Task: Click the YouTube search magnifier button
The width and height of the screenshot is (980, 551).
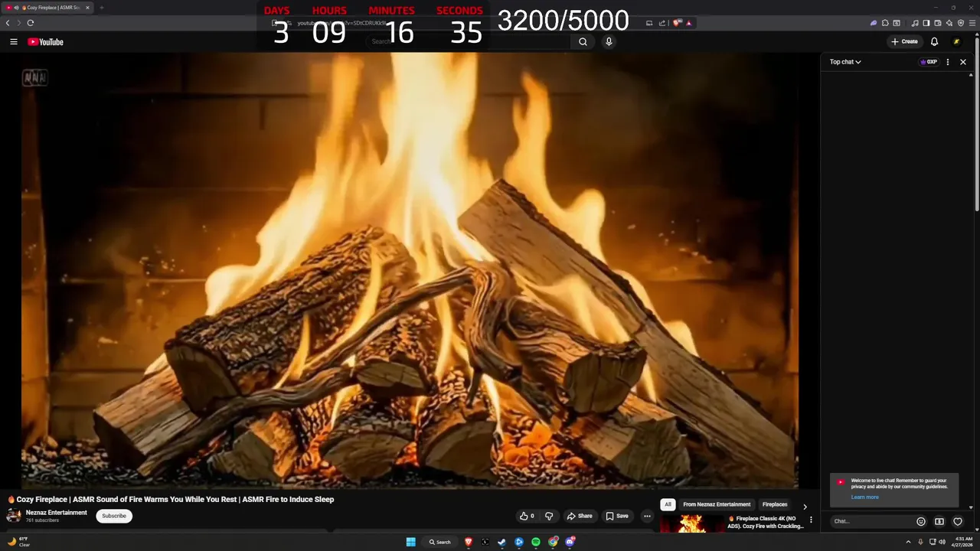Action: 583,41
